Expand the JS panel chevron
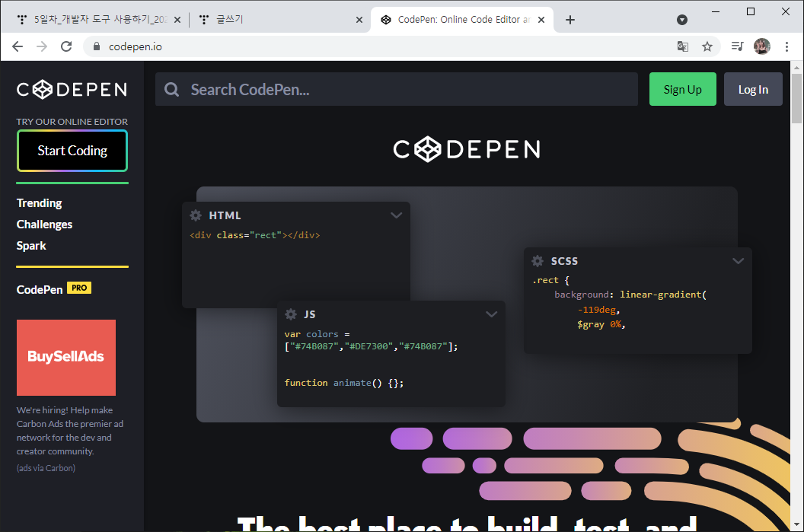Screen dimensions: 804x532 point(491,314)
